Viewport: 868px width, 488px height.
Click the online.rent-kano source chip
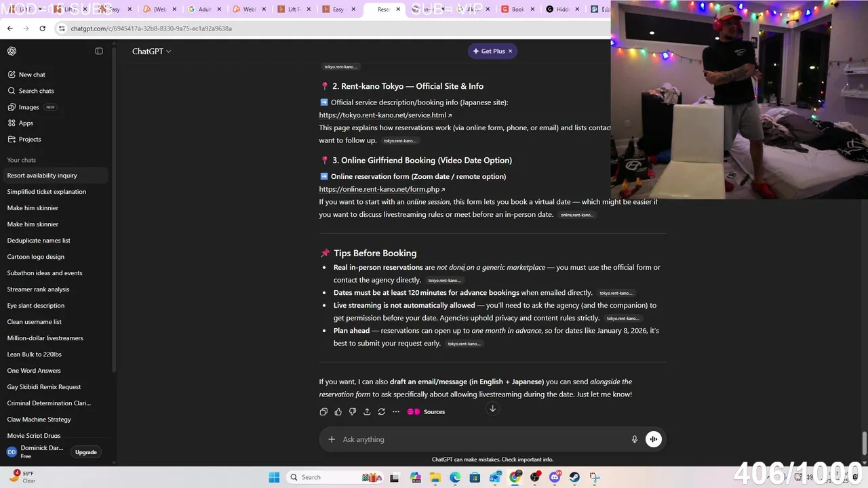point(576,215)
